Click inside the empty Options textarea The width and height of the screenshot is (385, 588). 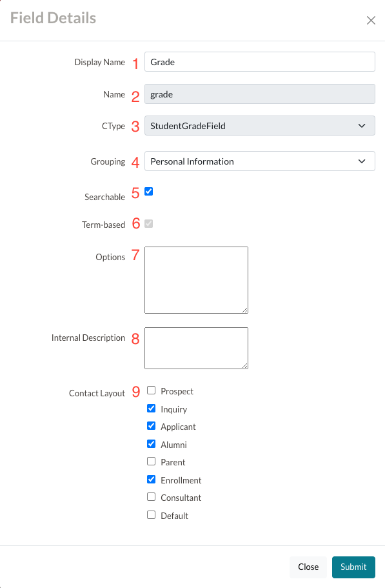pyautogui.click(x=196, y=279)
